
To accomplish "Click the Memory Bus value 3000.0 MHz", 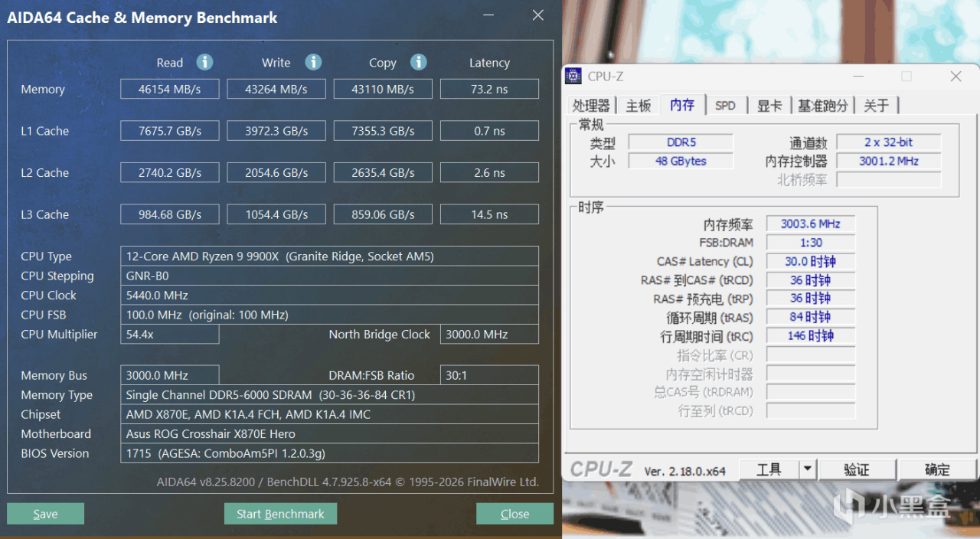I will pos(170,375).
